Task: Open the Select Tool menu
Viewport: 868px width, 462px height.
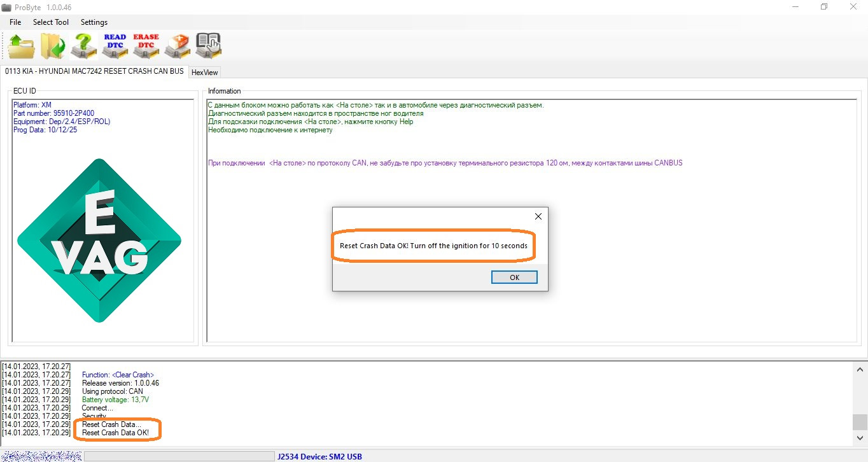Action: tap(51, 22)
